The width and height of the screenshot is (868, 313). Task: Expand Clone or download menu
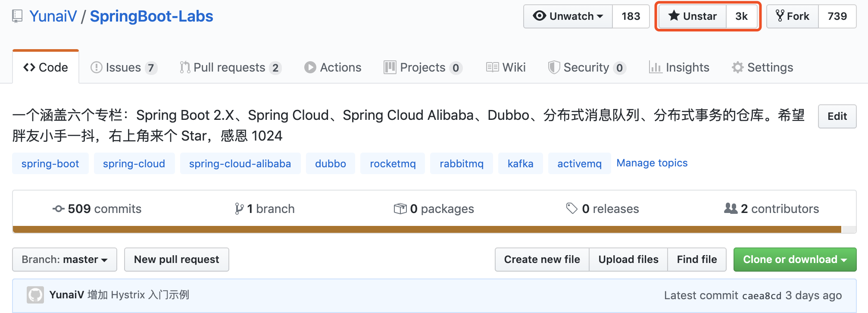[x=795, y=260]
